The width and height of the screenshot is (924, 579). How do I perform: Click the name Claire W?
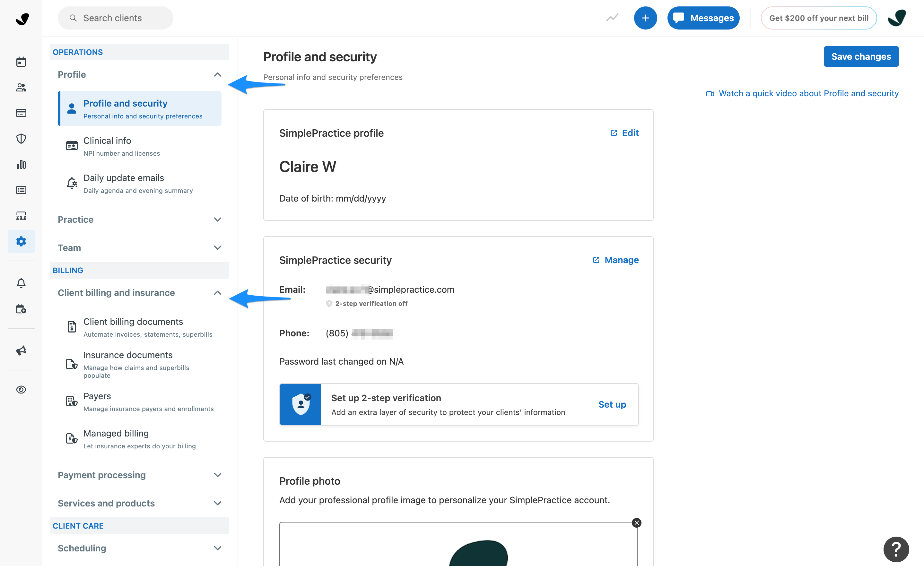tap(308, 167)
